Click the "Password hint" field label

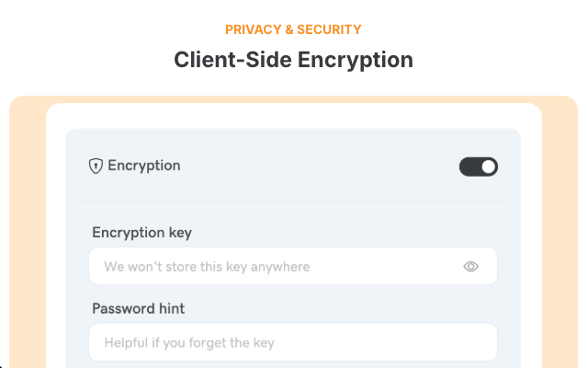point(139,308)
